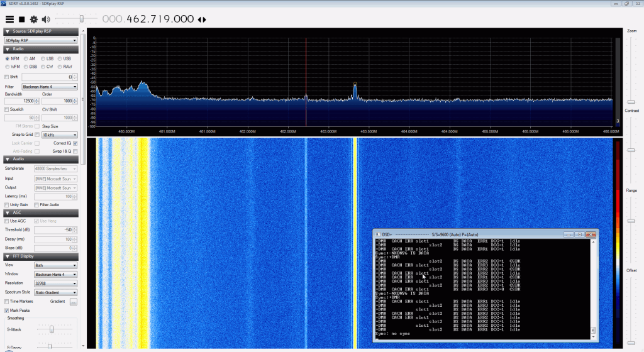
Task: Select DSB demodulation mode
Action: click(x=26, y=67)
